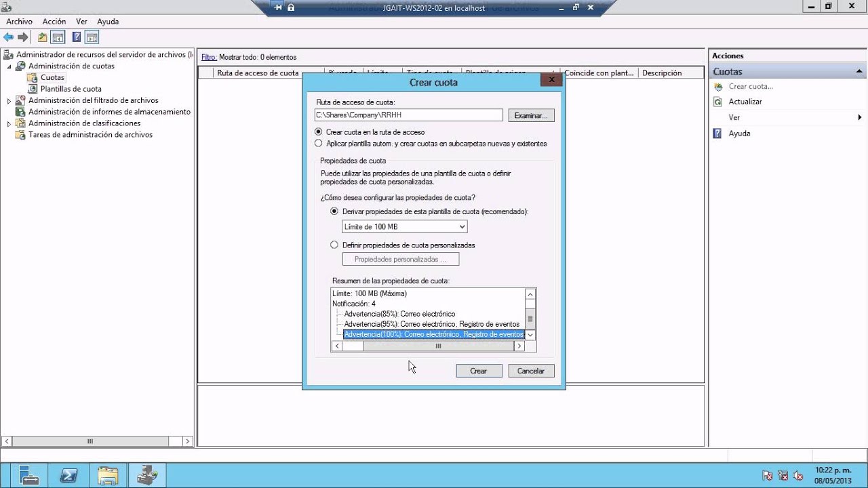Click the Help question-mark toolbar icon
Viewport: 868px width, 488px height.
(77, 37)
